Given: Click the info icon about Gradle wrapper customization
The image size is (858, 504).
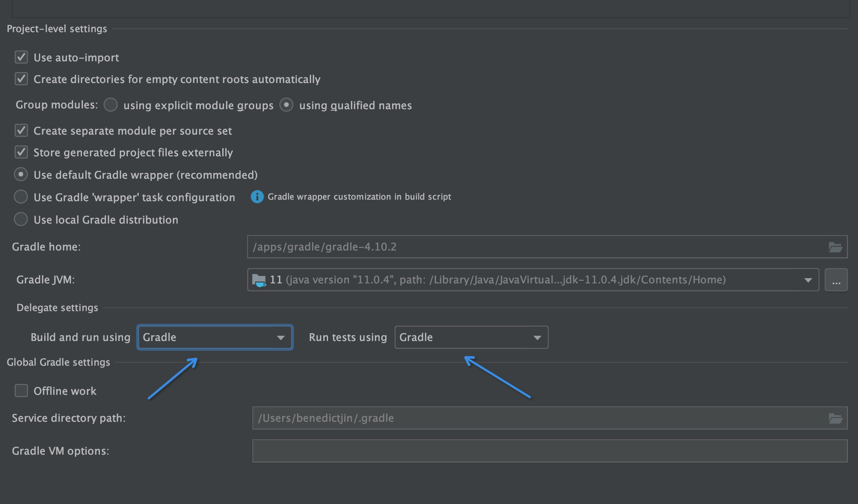Looking at the screenshot, I should 257,197.
